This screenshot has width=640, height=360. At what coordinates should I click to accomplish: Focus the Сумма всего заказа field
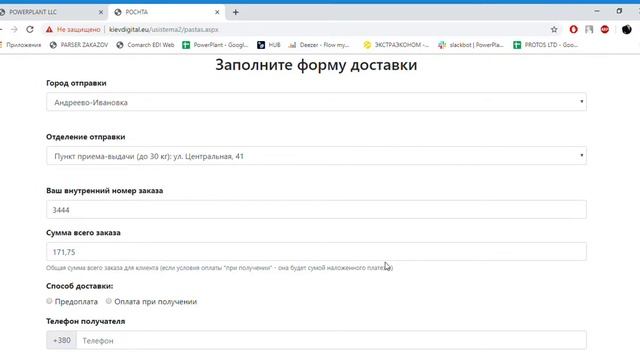click(316, 252)
